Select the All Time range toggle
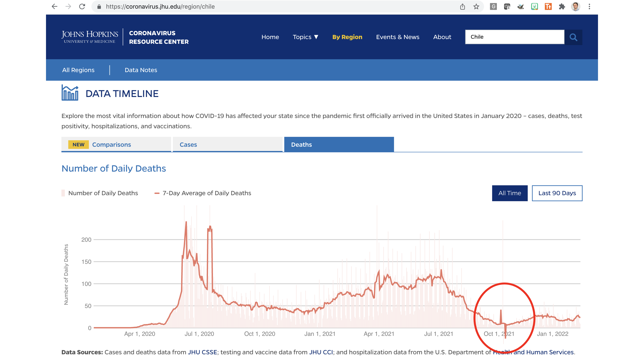The width and height of the screenshot is (644, 362). click(x=510, y=193)
